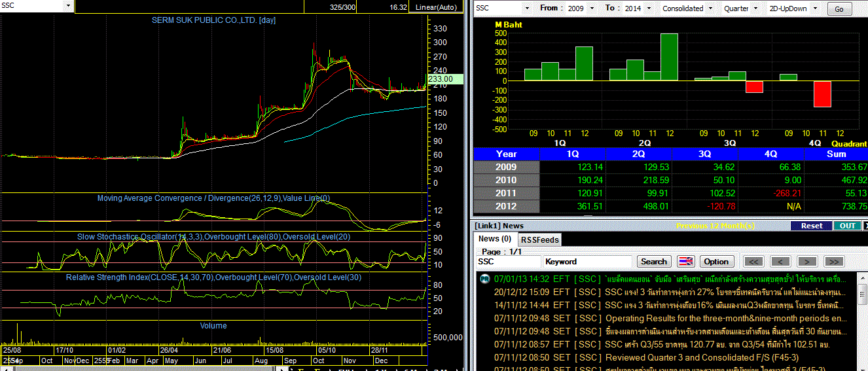Select the 2011 row header in the table
The width and height of the screenshot is (868, 371).
point(506,193)
